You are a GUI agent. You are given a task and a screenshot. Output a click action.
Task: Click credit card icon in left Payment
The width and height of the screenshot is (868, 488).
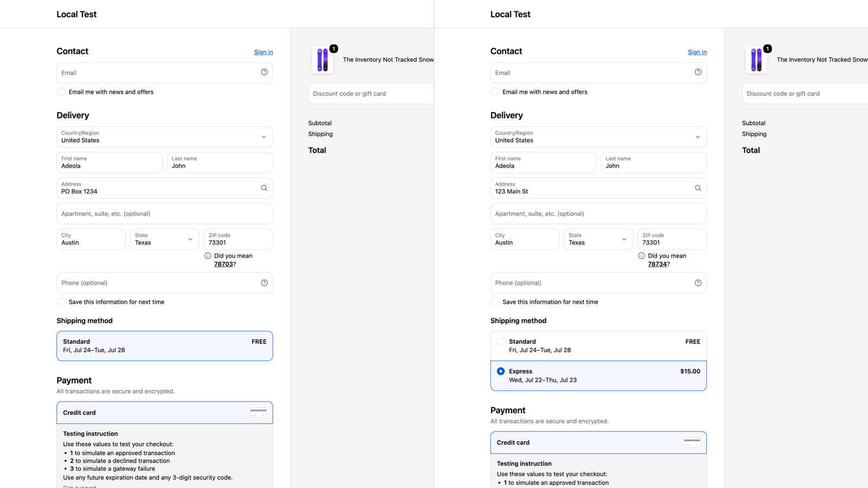[258, 413]
